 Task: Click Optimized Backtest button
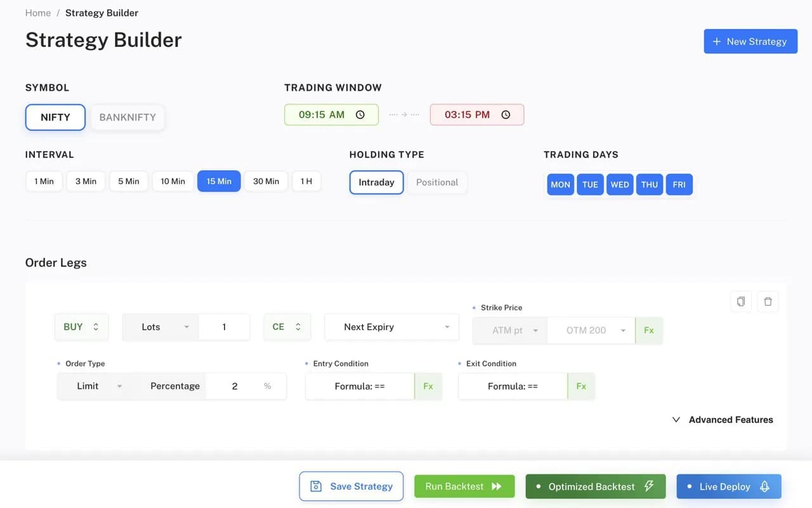[x=596, y=486]
